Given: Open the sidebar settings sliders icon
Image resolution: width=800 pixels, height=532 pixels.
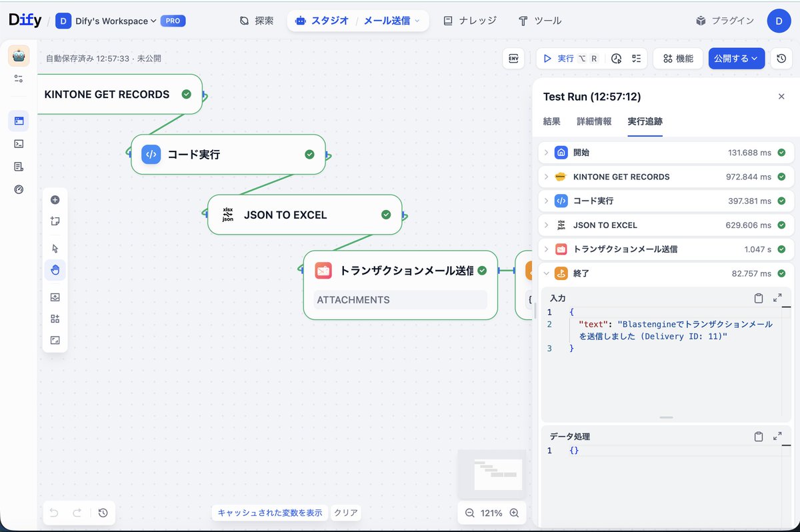Looking at the screenshot, I should click(19, 79).
